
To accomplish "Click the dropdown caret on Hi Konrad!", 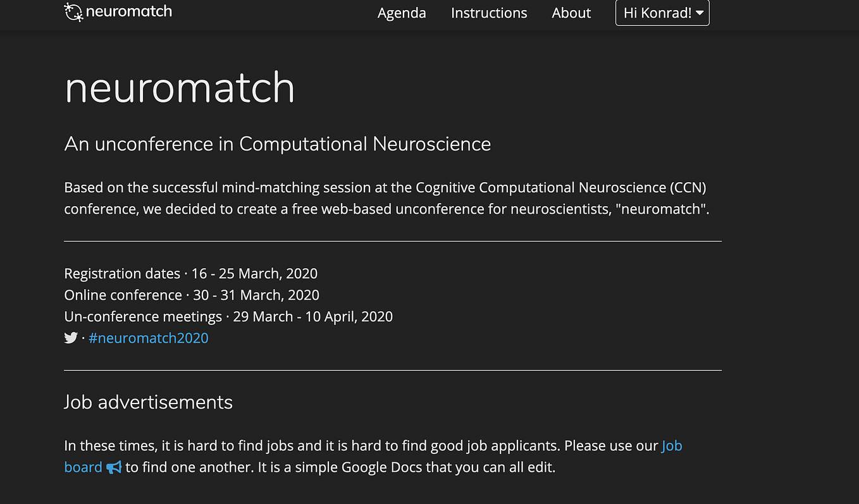I will (x=700, y=13).
